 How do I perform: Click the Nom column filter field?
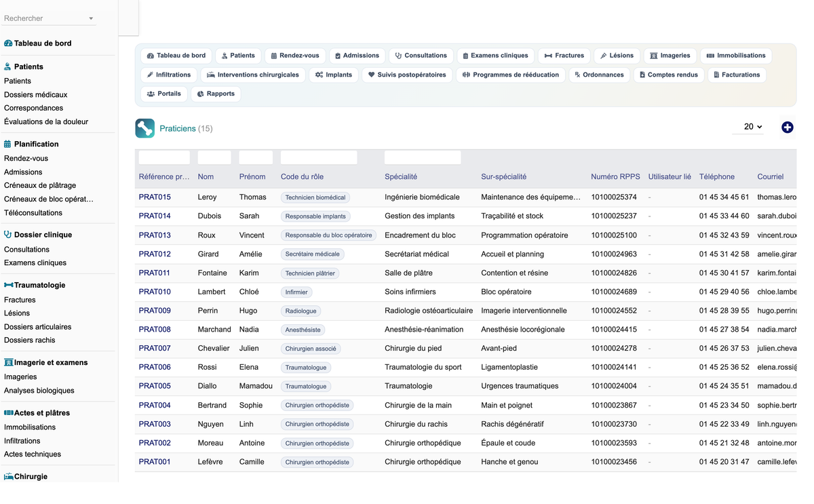(214, 157)
